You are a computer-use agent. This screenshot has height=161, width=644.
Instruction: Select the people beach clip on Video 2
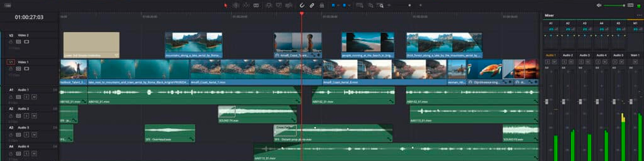(x=368, y=45)
